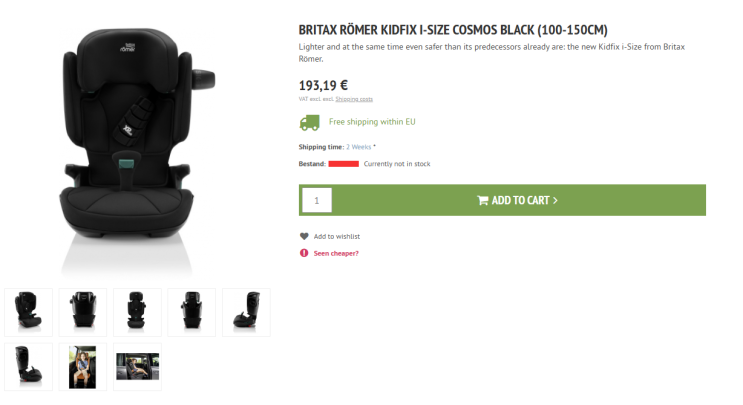Click the green delivery truck icon
The width and height of the screenshot is (743, 405).
click(309, 123)
